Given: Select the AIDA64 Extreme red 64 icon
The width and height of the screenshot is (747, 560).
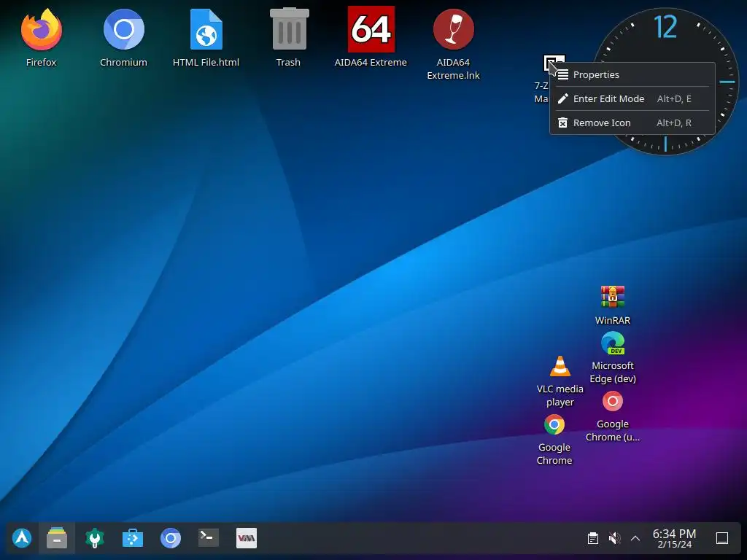Looking at the screenshot, I should (x=371, y=29).
